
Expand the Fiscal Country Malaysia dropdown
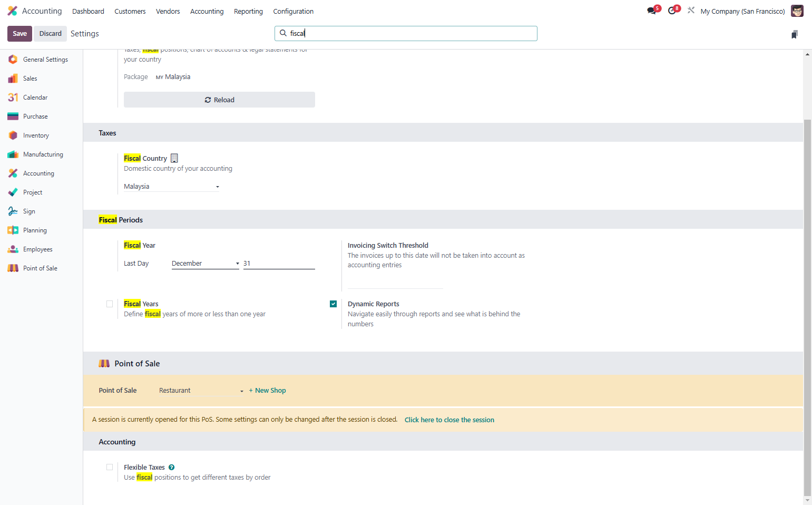172,187
